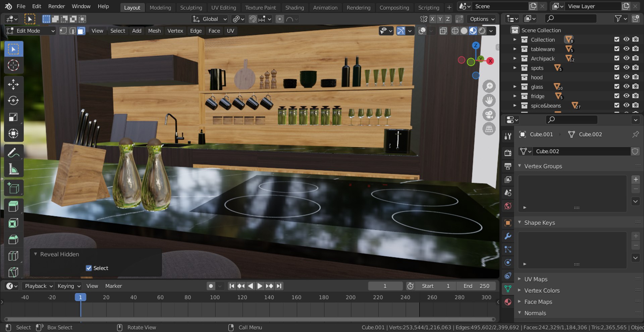Uncheck Select in Reveal Hidden panel

click(89, 268)
